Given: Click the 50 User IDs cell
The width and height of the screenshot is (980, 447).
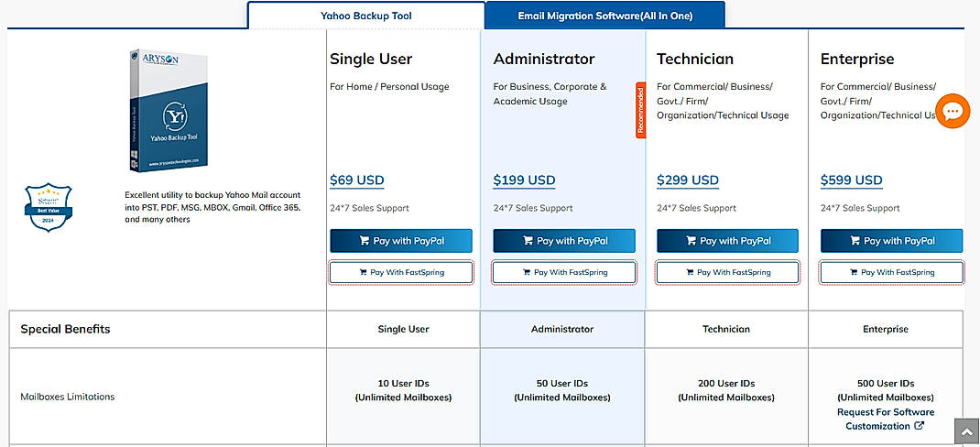Looking at the screenshot, I should point(561,397).
